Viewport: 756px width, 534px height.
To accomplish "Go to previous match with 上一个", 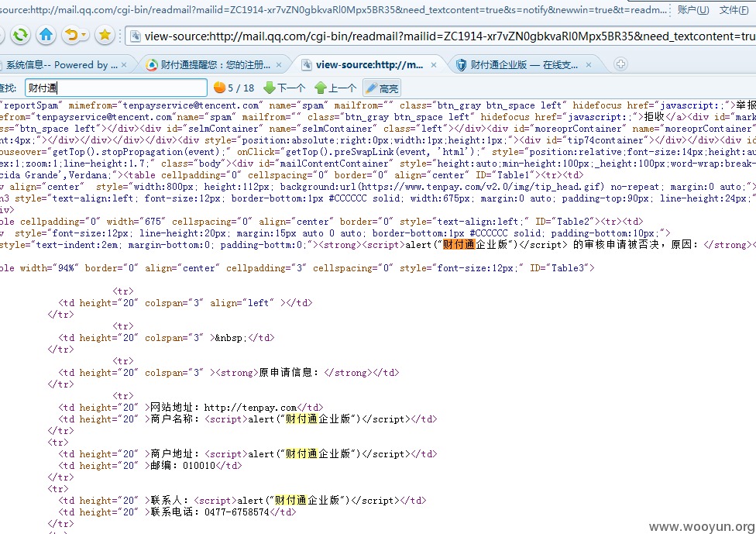I will [335, 88].
